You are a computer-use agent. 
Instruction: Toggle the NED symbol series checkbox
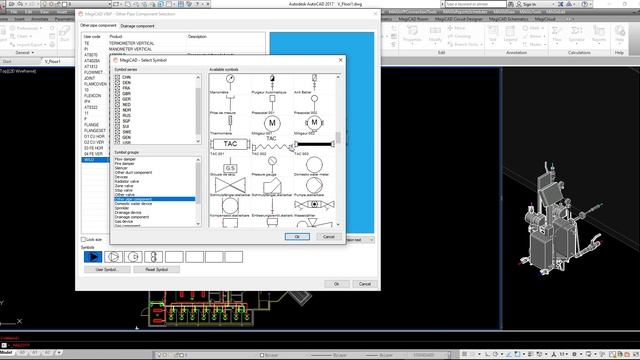click(117, 104)
